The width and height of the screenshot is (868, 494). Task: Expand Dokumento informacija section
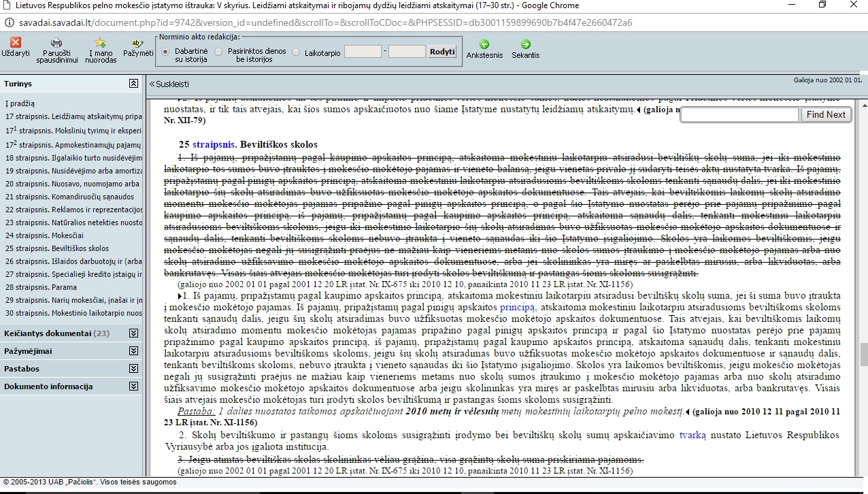pyautogui.click(x=133, y=386)
